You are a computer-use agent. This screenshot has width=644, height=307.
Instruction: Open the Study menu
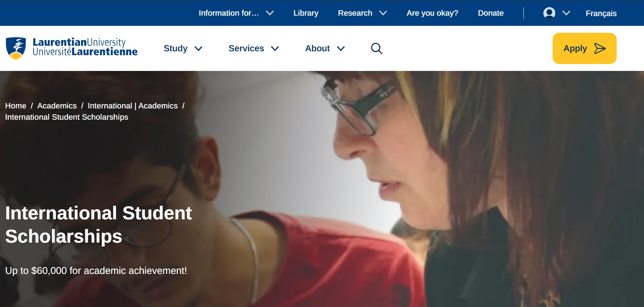[183, 48]
